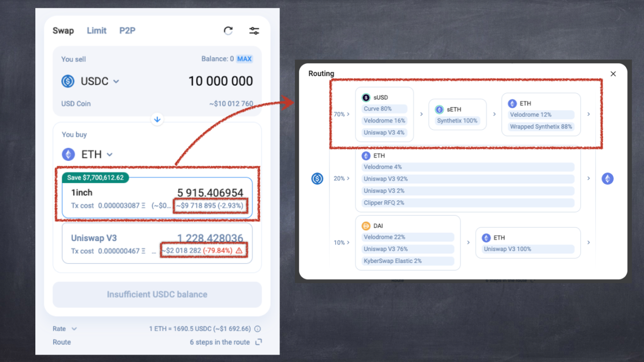Open the route expand icon
The image size is (644, 362).
(258, 342)
